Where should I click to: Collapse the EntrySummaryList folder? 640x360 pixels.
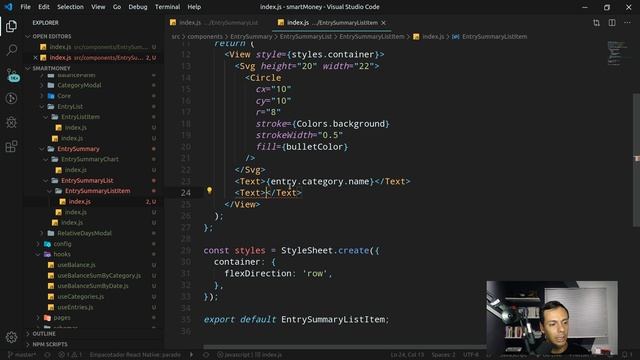[94, 180]
